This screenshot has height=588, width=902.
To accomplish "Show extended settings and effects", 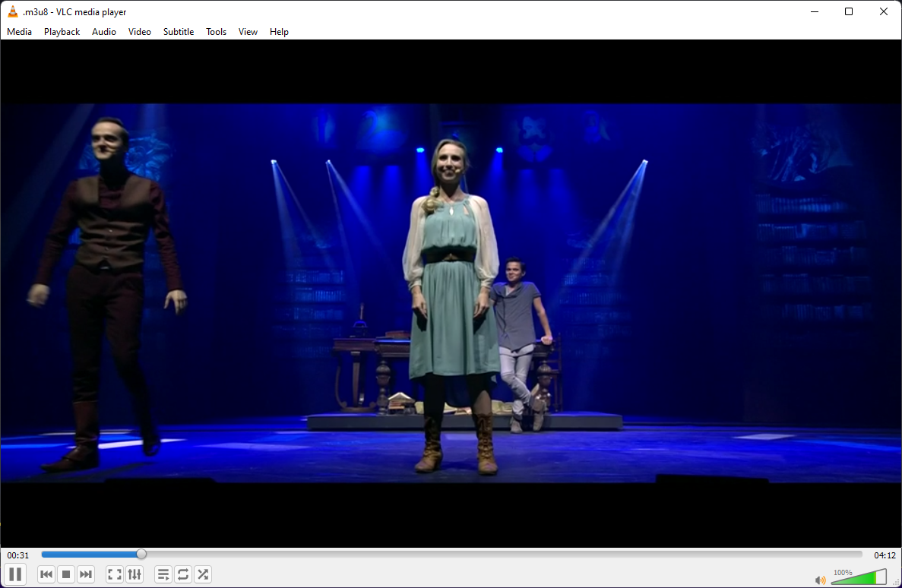I will pos(135,574).
